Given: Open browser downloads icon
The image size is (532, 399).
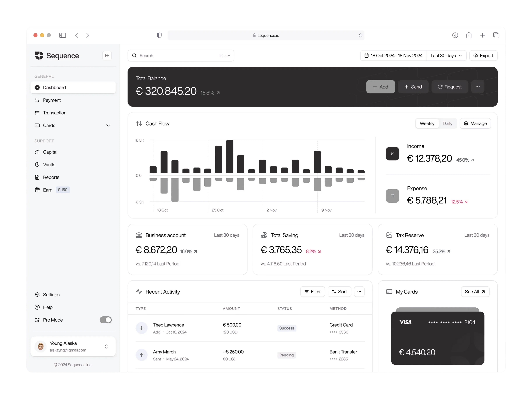Looking at the screenshot, I should point(455,35).
